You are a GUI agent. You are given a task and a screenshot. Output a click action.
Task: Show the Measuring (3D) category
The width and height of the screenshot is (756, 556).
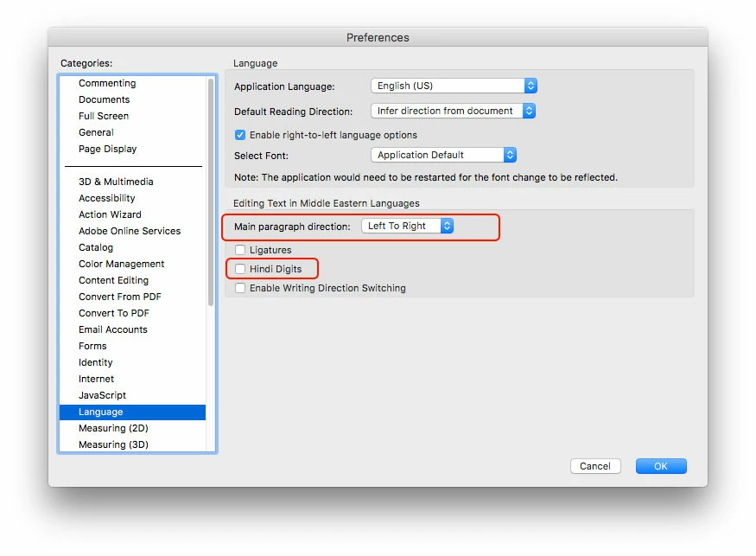coord(132,444)
